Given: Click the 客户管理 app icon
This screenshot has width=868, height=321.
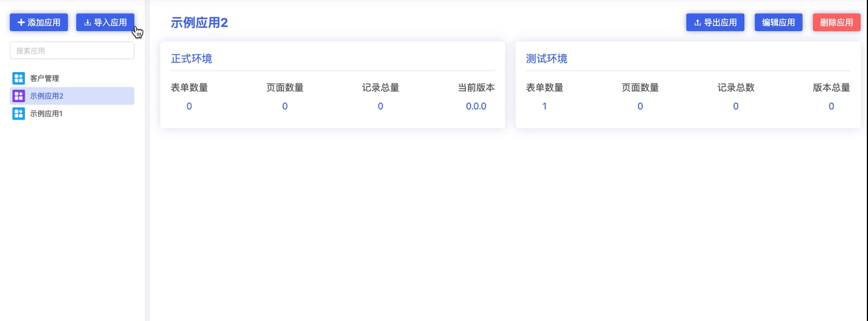Looking at the screenshot, I should [18, 79].
